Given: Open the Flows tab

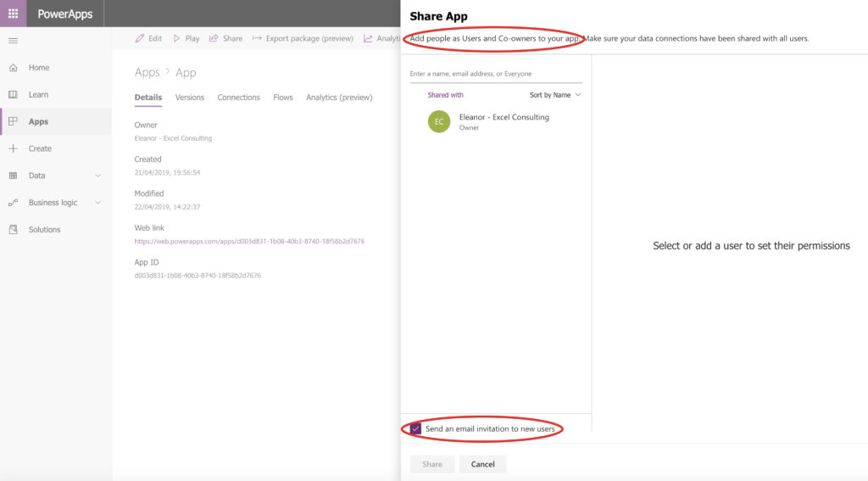Looking at the screenshot, I should click(x=283, y=98).
